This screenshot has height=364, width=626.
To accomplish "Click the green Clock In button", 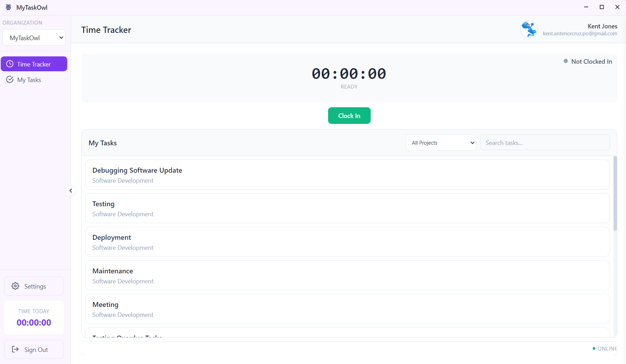I will coord(349,116).
